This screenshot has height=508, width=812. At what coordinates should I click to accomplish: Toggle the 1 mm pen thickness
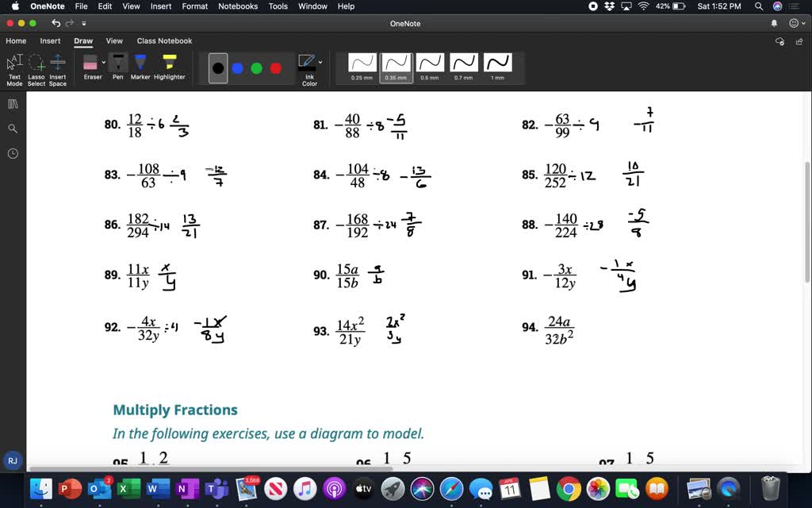(x=497, y=63)
